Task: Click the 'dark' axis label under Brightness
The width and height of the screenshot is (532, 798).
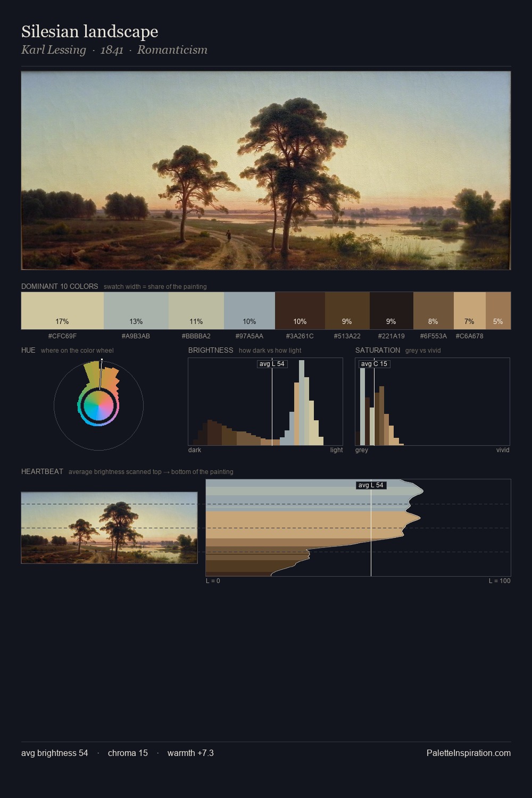Action: click(x=195, y=450)
